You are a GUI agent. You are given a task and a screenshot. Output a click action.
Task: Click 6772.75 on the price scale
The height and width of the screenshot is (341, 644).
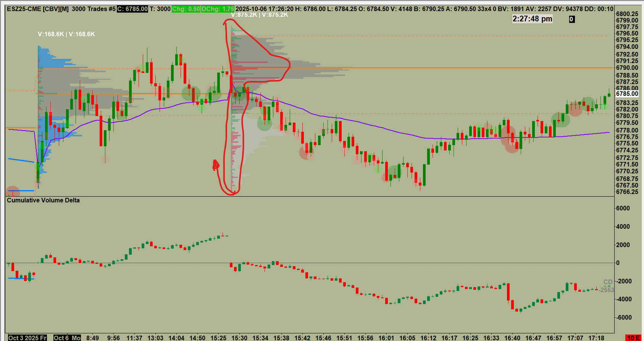tap(627, 158)
